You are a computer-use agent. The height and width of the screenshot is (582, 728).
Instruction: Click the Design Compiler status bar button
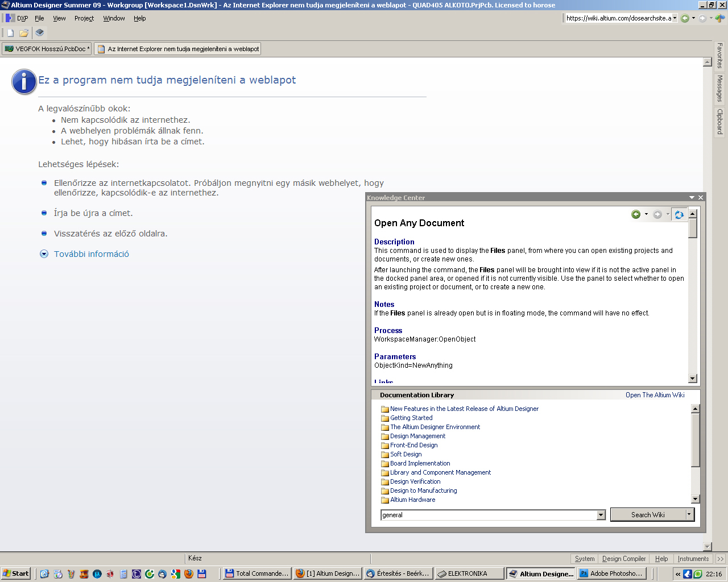pyautogui.click(x=624, y=559)
